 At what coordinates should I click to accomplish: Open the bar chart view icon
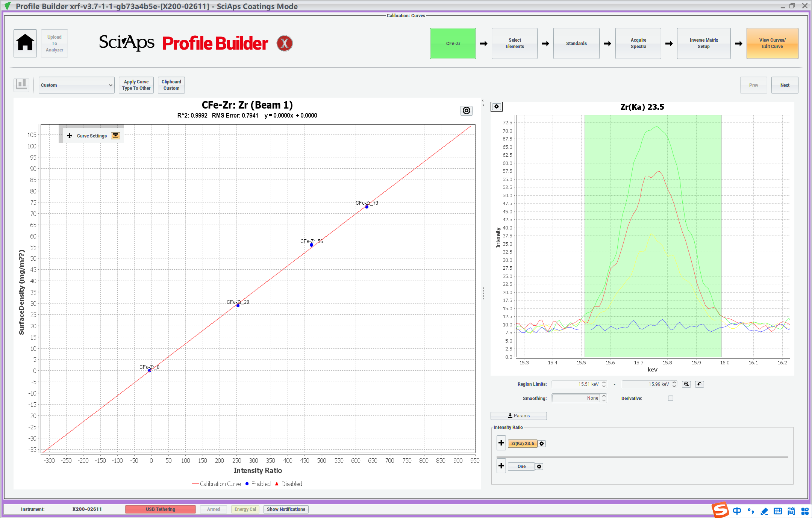pos(21,85)
